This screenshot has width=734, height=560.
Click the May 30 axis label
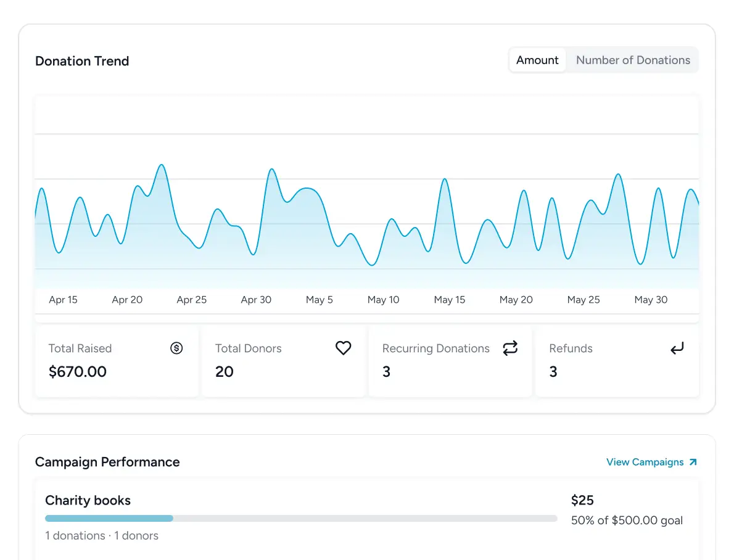pos(651,300)
